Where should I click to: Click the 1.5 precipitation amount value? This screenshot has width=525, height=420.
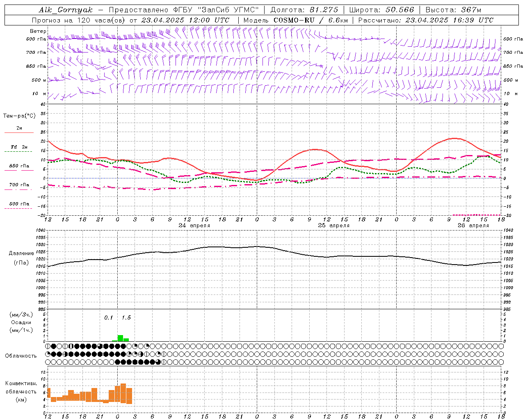pos(126,318)
